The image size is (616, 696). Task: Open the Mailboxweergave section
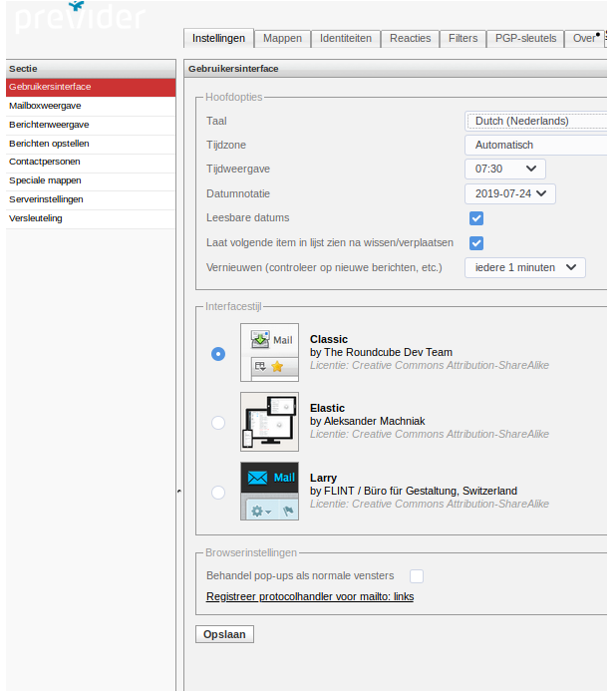[x=45, y=106]
